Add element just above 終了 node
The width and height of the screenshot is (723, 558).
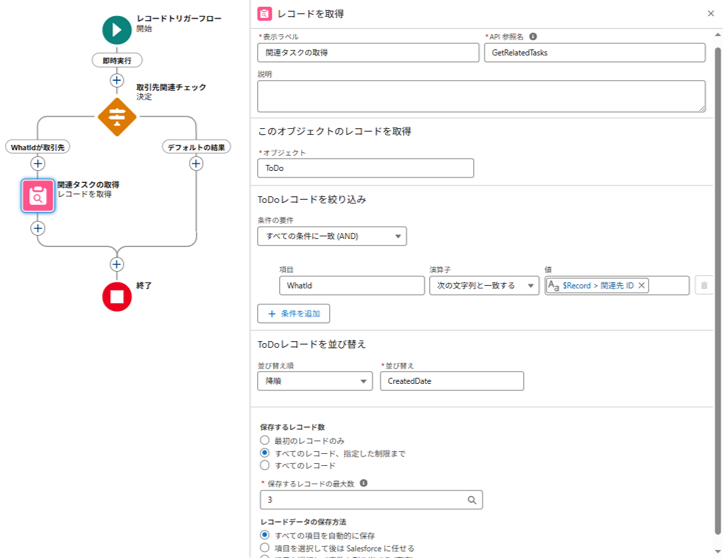pos(117,264)
